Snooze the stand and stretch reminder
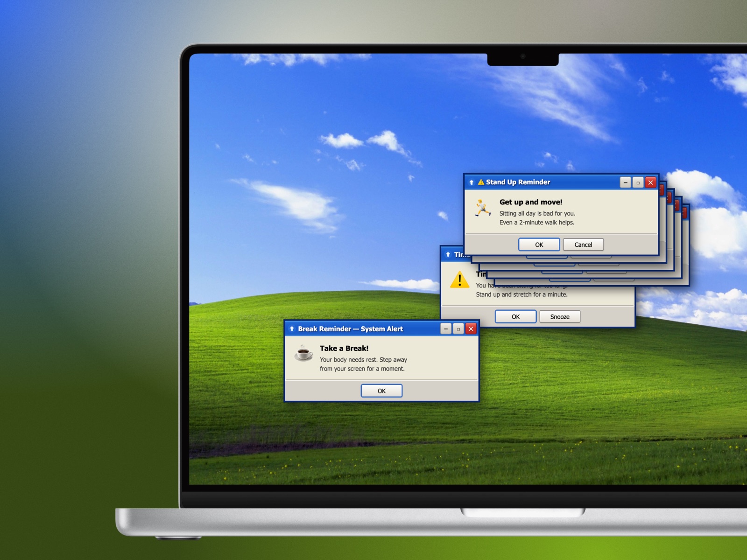Viewport: 747px width, 560px height. pos(560,317)
